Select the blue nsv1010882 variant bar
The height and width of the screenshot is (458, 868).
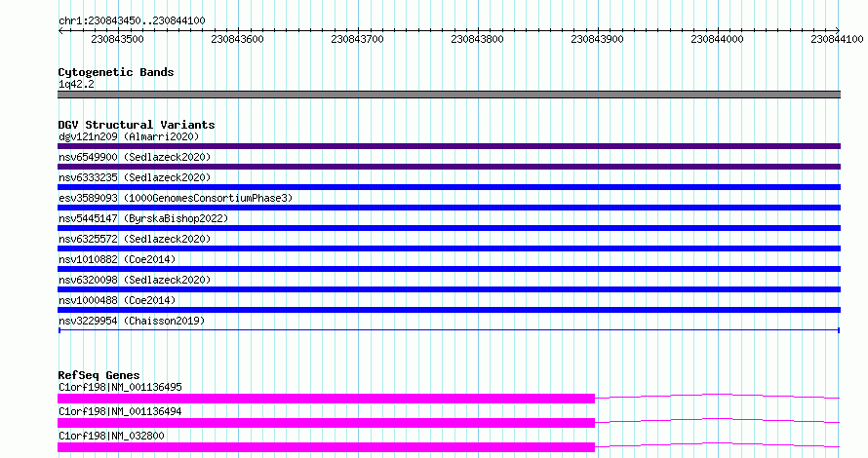click(449, 269)
